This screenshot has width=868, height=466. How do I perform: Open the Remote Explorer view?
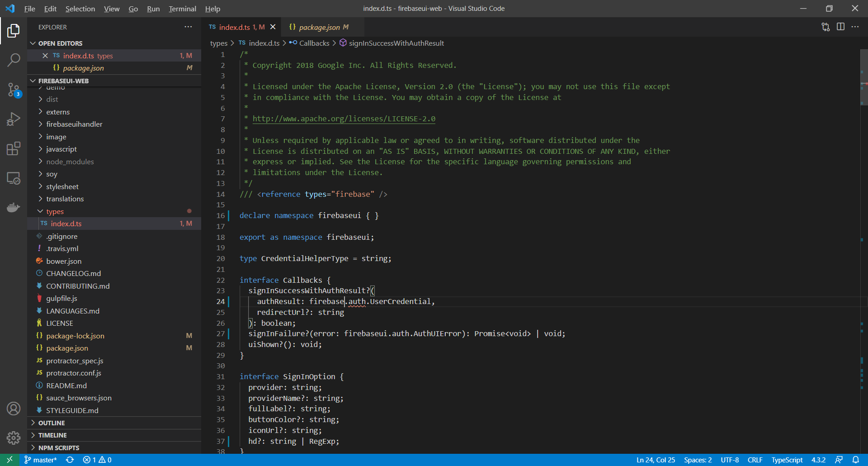coord(14,178)
